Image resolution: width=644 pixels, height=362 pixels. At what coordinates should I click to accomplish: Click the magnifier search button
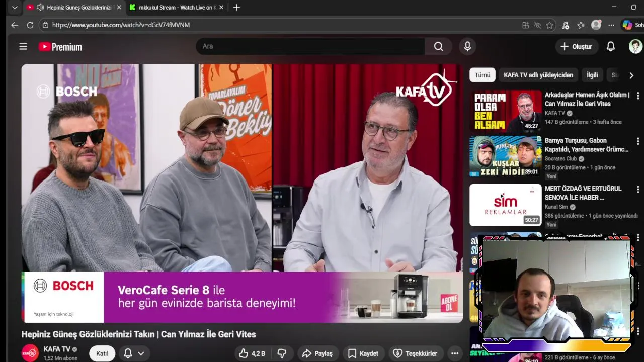(x=439, y=46)
